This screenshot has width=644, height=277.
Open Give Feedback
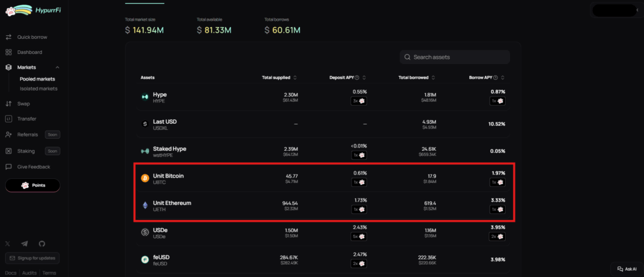pyautogui.click(x=28, y=167)
